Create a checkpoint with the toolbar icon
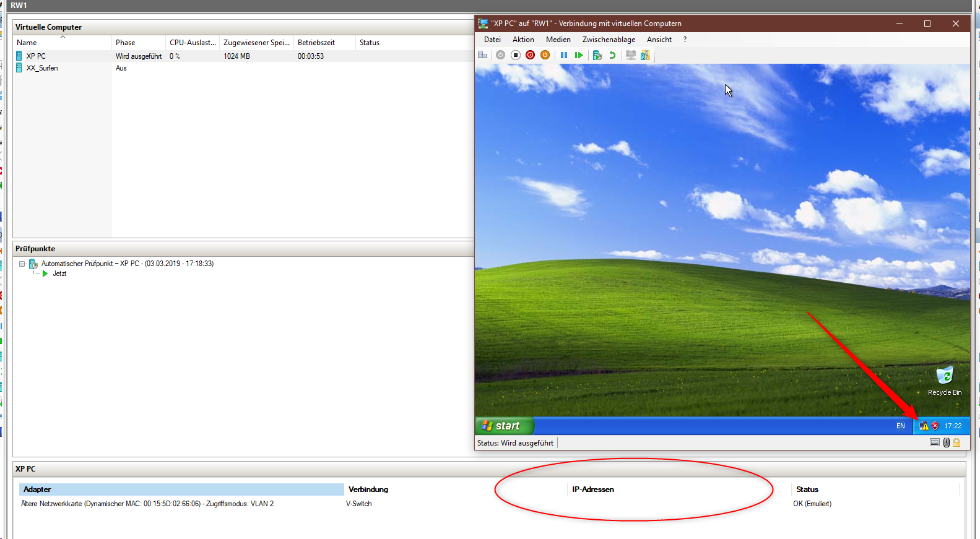 (597, 55)
